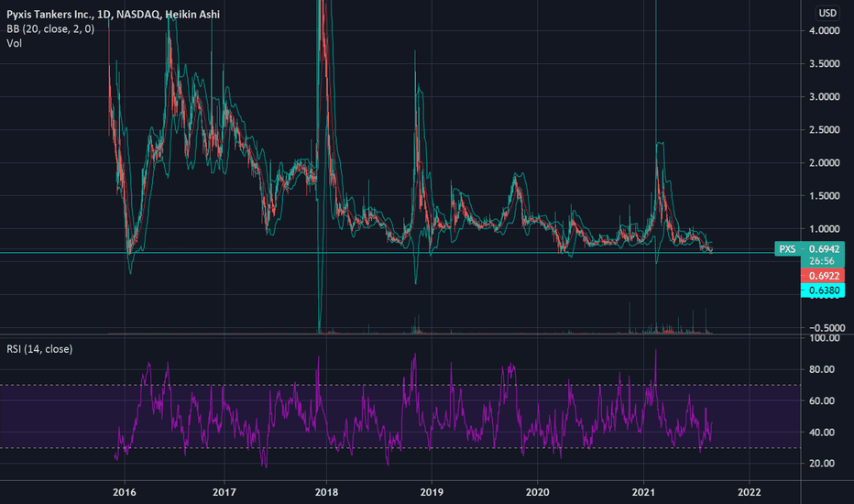Viewport: 854px width, 504px height.
Task: Click the cyan 0.6380 price tag
Action: pyautogui.click(x=823, y=290)
